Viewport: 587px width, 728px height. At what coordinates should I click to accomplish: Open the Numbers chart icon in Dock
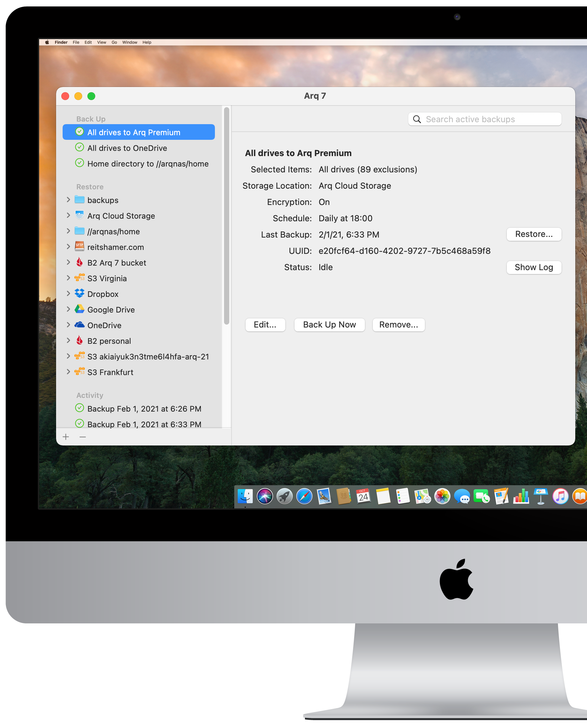click(x=521, y=496)
